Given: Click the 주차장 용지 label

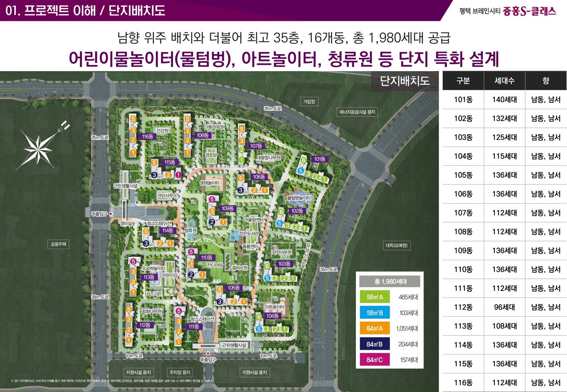Looking at the screenshot, I should (180, 372).
